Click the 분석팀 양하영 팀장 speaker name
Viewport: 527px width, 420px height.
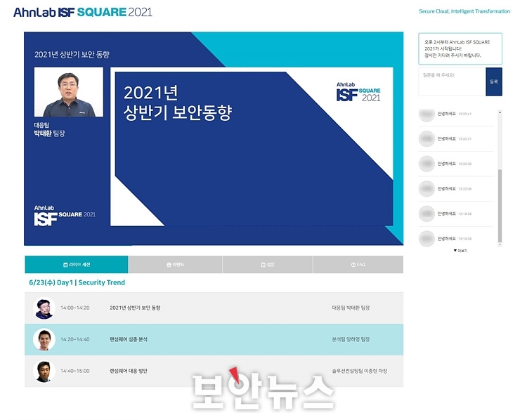pos(351,339)
